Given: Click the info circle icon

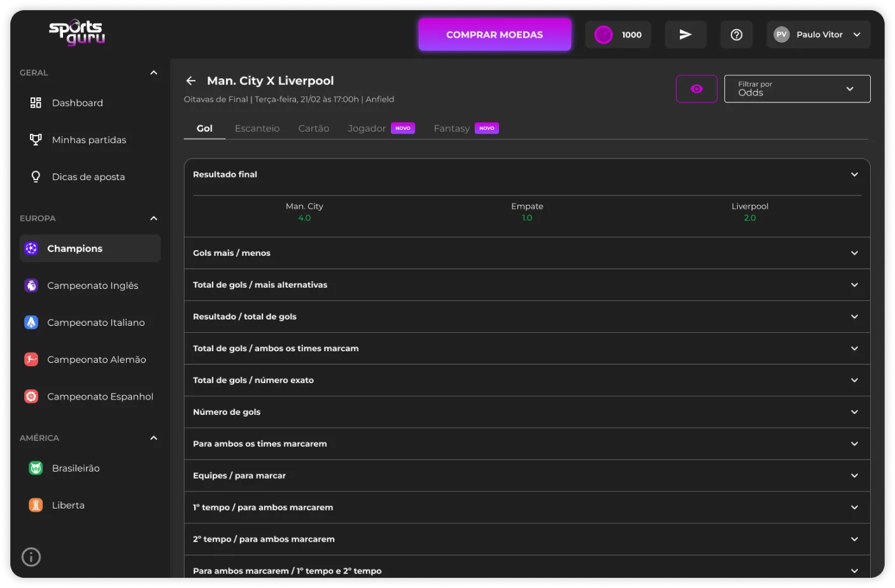Looking at the screenshot, I should point(31,557).
